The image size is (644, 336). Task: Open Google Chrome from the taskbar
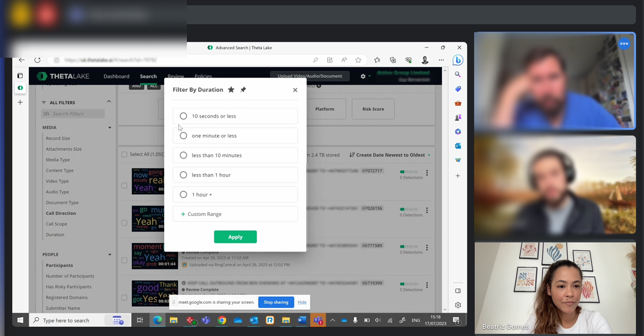coord(222,320)
